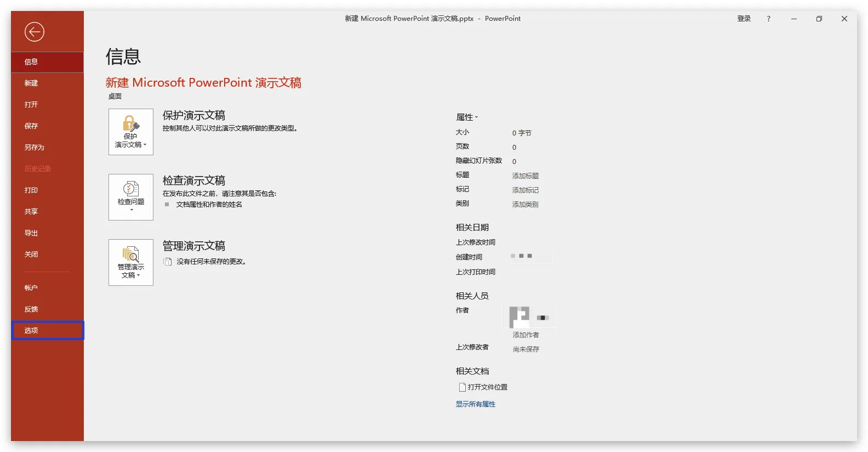The height and width of the screenshot is (452, 868).
Task: Open the Check for Issues (检查问题) button
Action: (131, 197)
